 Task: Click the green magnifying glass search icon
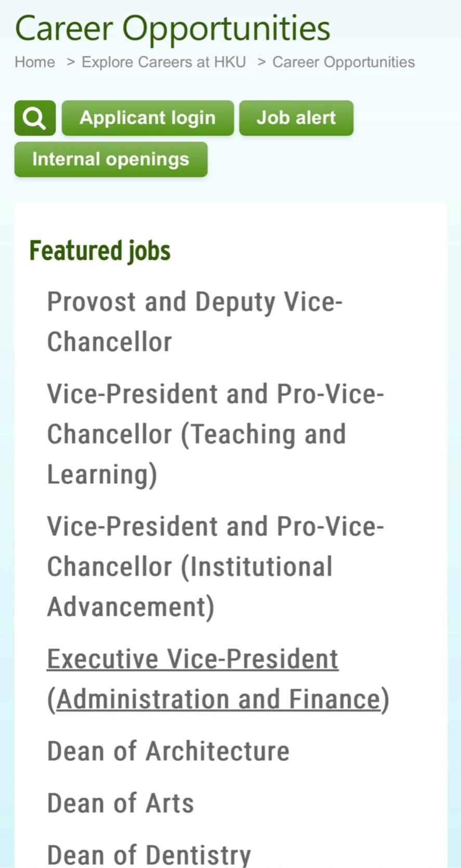[35, 118]
